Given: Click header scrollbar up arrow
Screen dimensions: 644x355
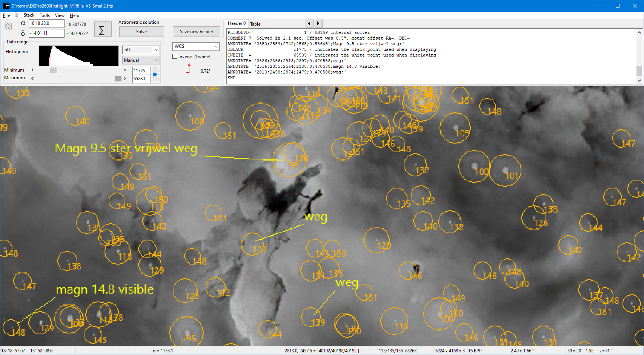Looking at the screenshot, I should pos(639,32).
